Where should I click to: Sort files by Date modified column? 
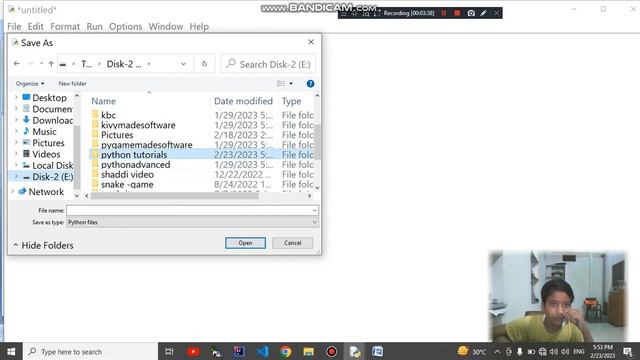[243, 101]
